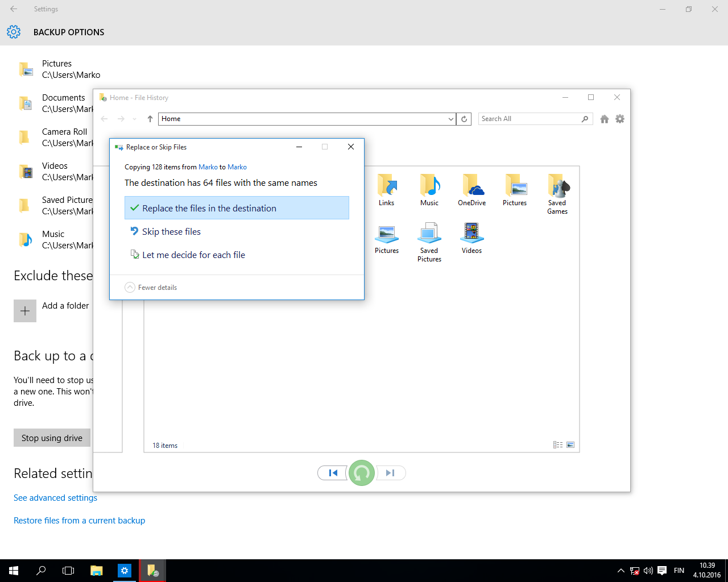The height and width of the screenshot is (582, 728).
Task: Open the Music folder in File History
Action: [x=429, y=190]
